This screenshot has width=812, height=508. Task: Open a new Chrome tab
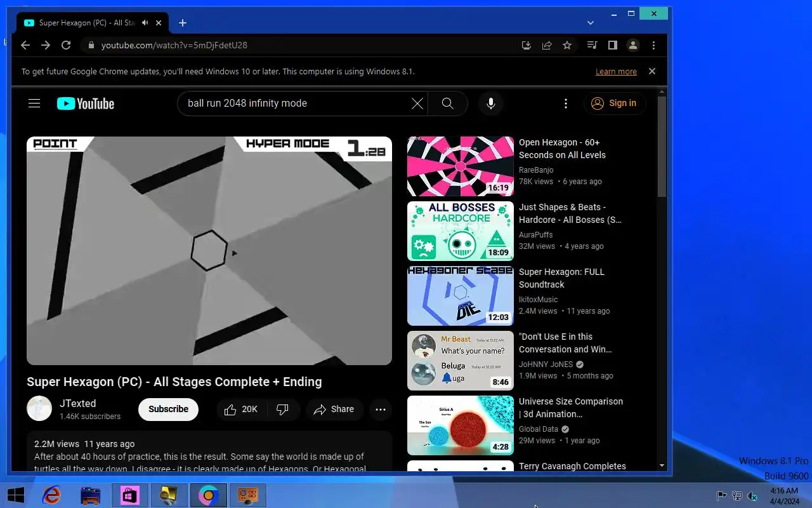183,23
